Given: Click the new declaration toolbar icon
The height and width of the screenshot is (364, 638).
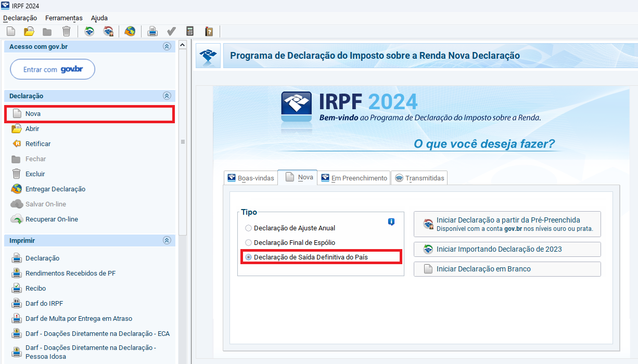Looking at the screenshot, I should coord(11,31).
